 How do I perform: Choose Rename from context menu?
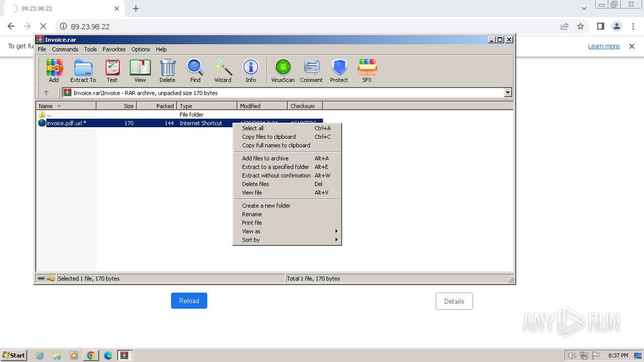(287, 214)
